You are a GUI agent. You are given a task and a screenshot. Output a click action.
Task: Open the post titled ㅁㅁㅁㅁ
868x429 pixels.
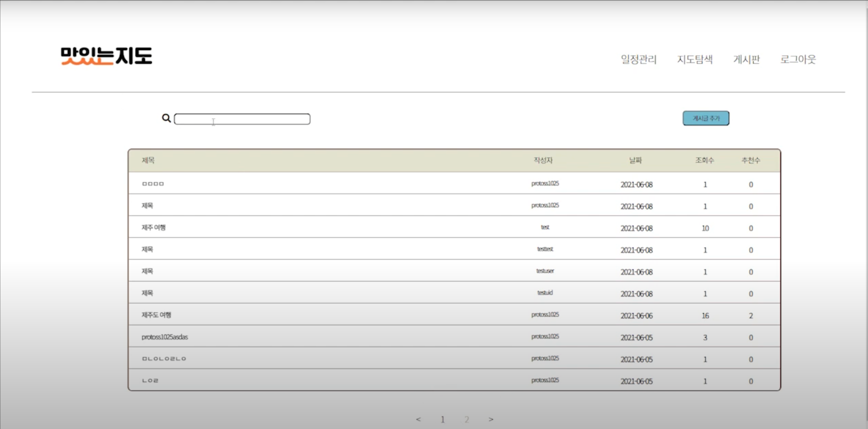[x=153, y=184]
